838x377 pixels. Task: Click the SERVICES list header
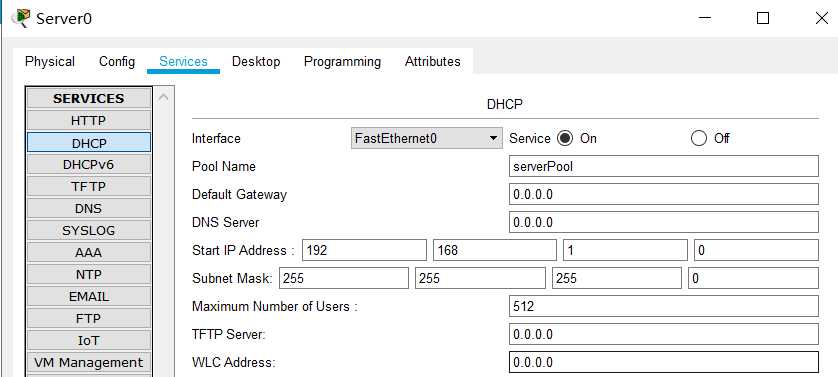pyautogui.click(x=89, y=98)
